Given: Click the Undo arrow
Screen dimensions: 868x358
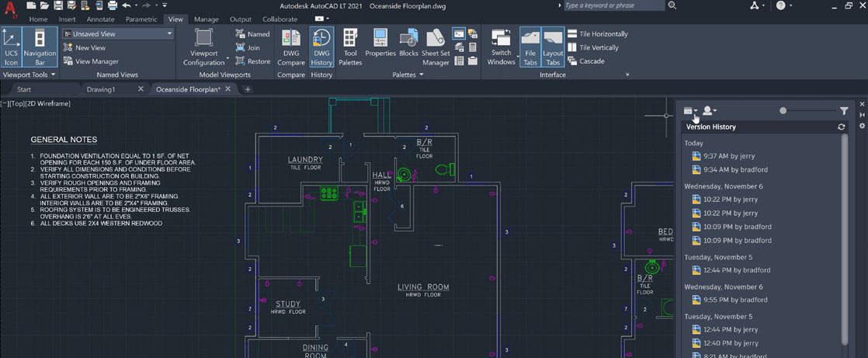Looking at the screenshot, I should 127,5.
